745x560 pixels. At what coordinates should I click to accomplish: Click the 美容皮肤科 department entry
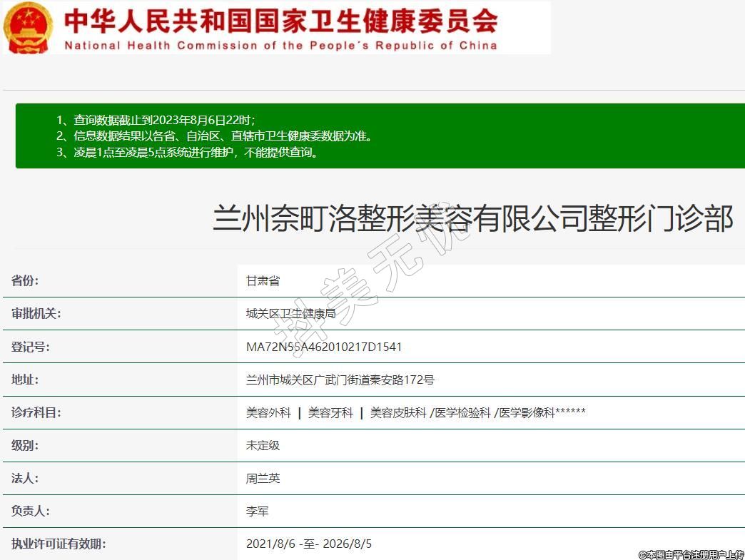[398, 413]
